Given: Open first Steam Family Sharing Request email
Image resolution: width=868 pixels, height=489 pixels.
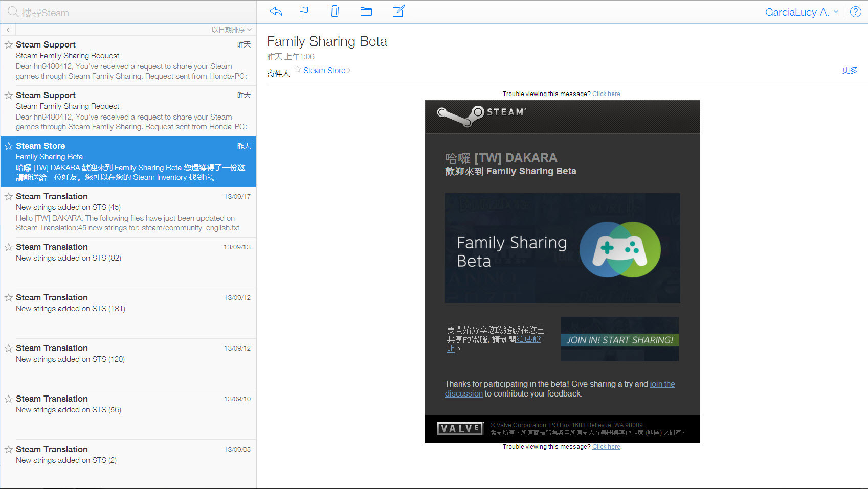Looking at the screenshot, I should [x=128, y=61].
